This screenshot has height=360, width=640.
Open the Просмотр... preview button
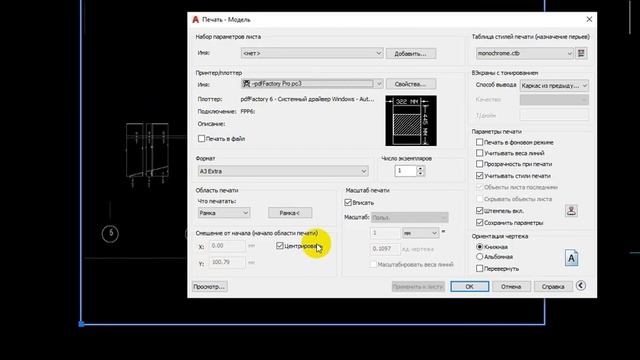point(209,287)
